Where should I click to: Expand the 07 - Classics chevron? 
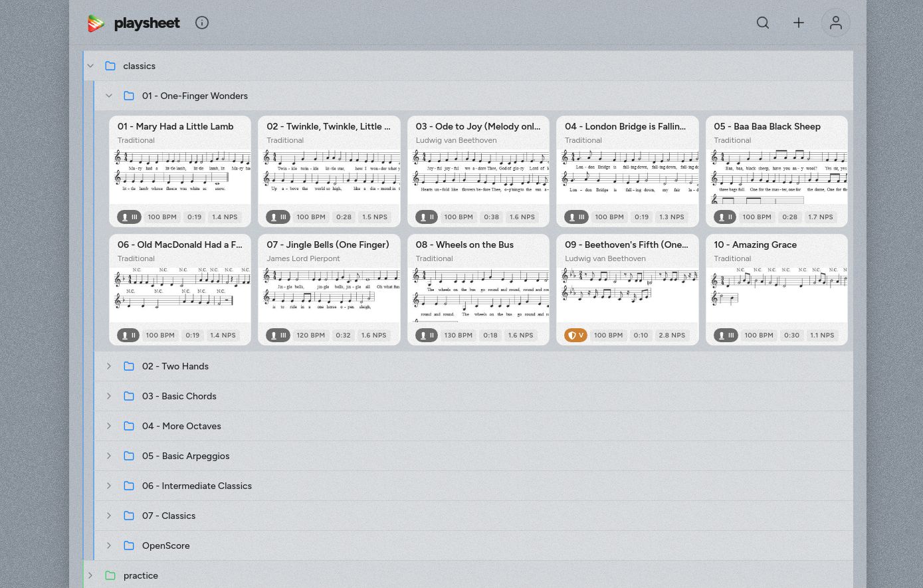[109, 516]
